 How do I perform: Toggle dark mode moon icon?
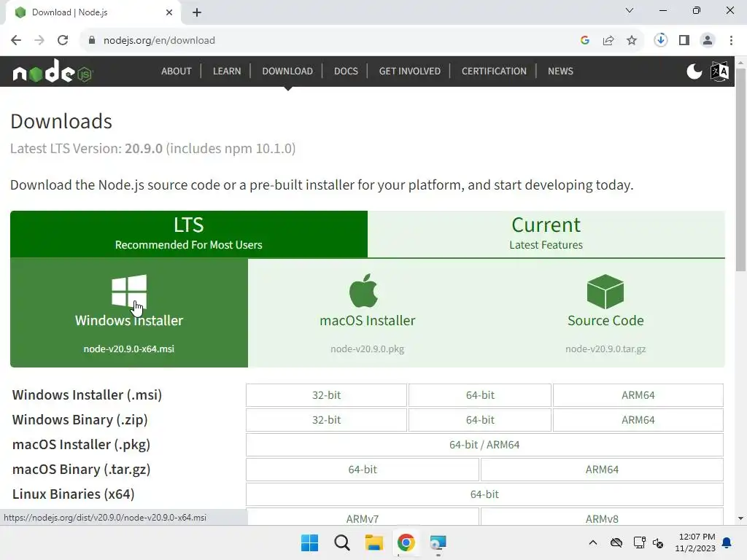694,71
